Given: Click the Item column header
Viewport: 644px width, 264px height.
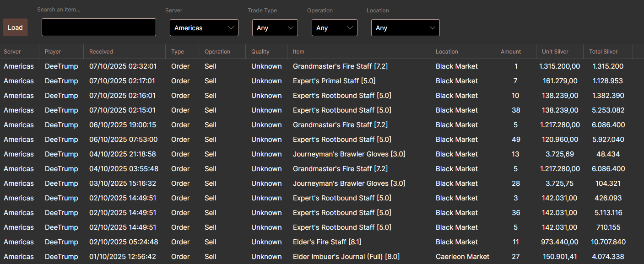Looking at the screenshot, I should 298,52.
